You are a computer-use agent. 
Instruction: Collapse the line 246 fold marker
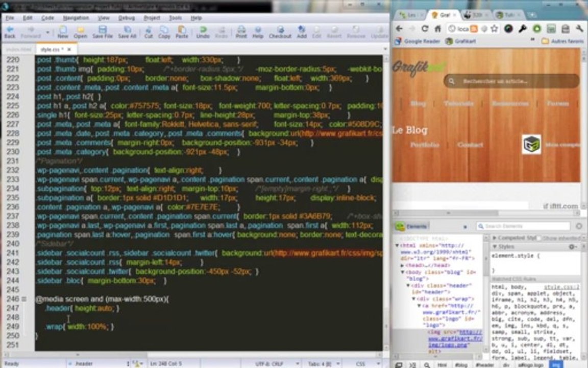24,300
